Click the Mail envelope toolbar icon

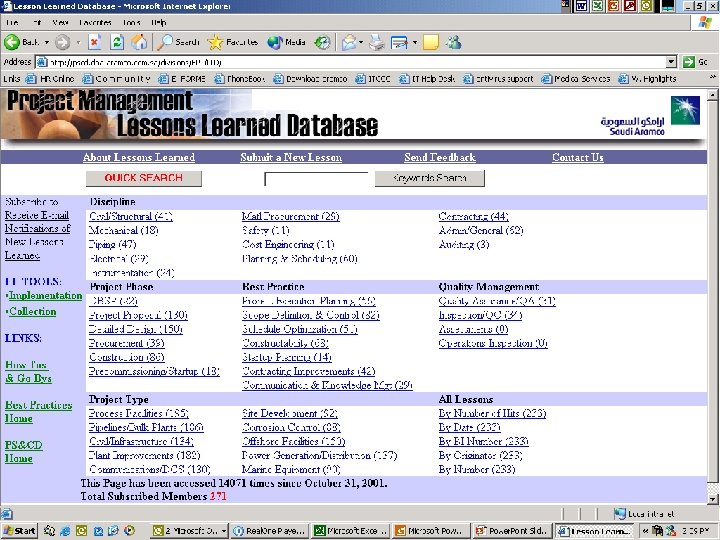click(x=349, y=43)
